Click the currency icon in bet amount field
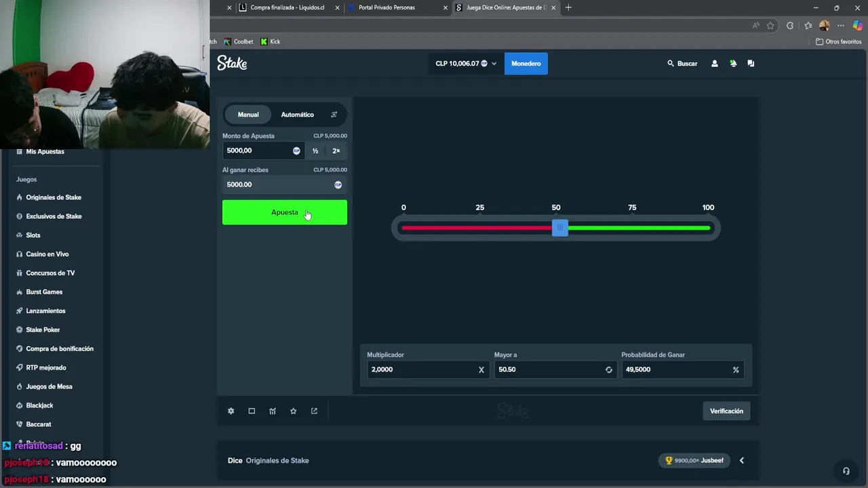This screenshot has height=488, width=868. coord(296,150)
